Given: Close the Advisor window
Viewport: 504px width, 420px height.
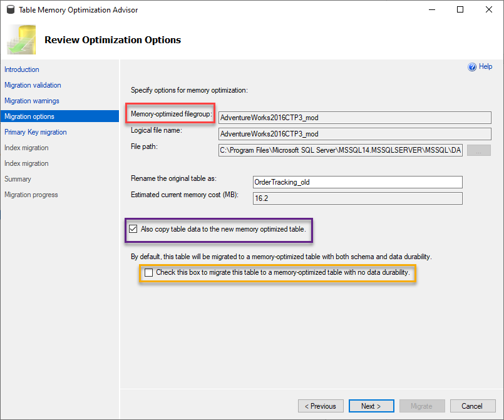Looking at the screenshot, I should point(488,9).
